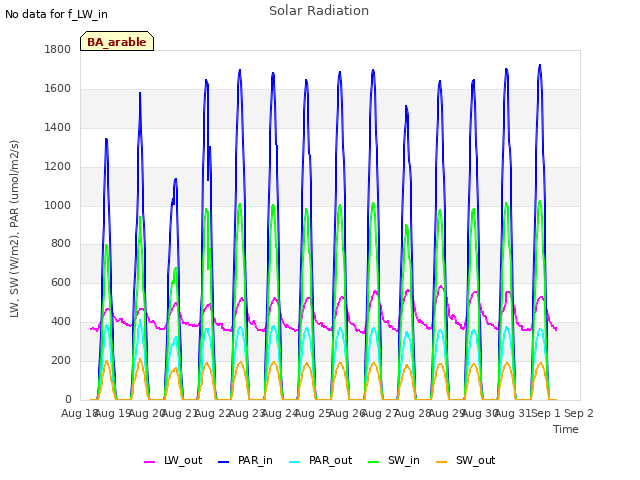Click the 1600 y-axis tick label
This screenshot has width=640, height=480.
pos(58,88)
